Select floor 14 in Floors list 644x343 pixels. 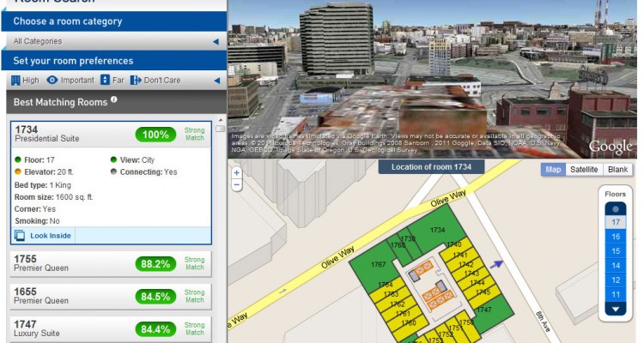point(615,266)
